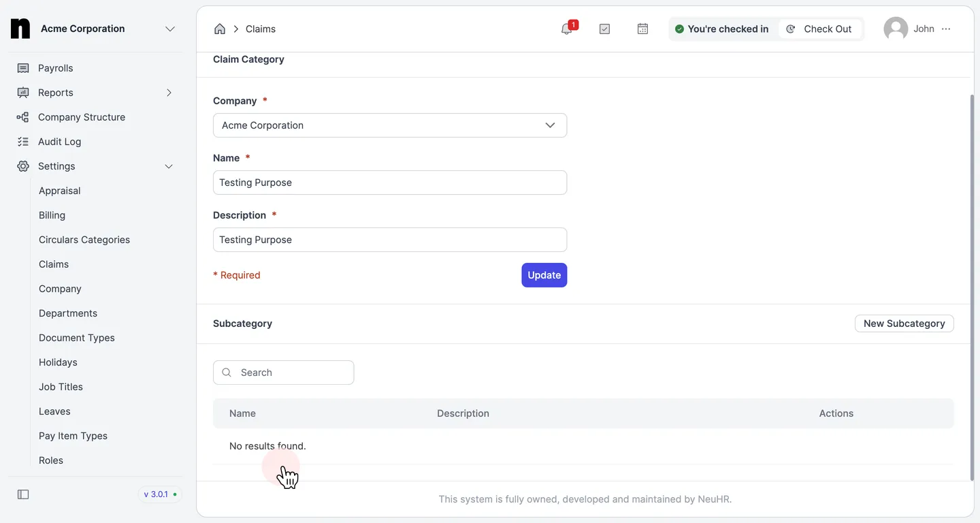
Task: Open the Acme Corporation company switcher chevron
Action: tap(170, 29)
